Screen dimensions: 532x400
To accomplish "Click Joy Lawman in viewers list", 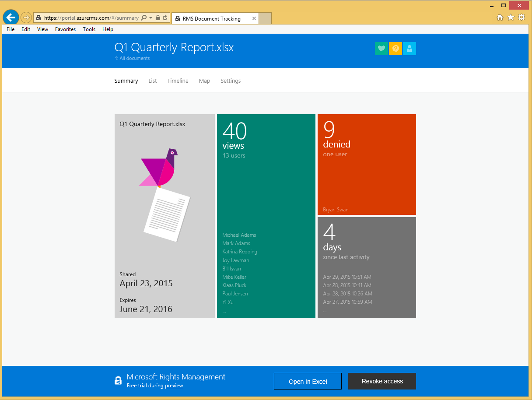I will (236, 260).
